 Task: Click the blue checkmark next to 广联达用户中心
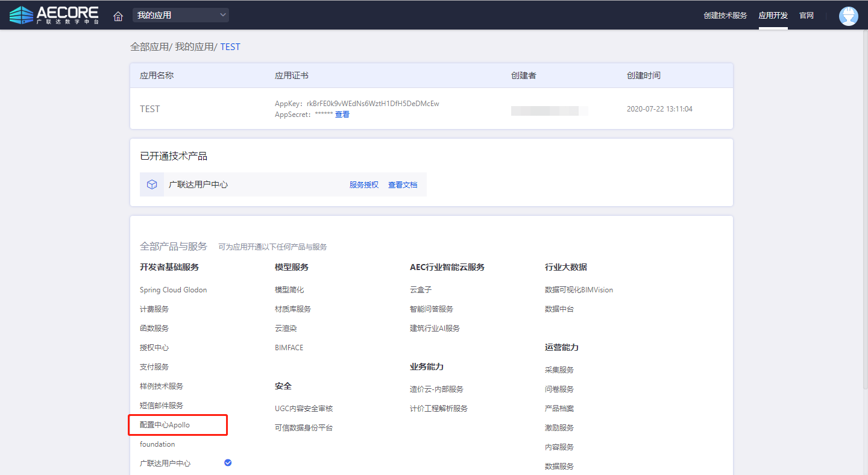(x=228, y=462)
